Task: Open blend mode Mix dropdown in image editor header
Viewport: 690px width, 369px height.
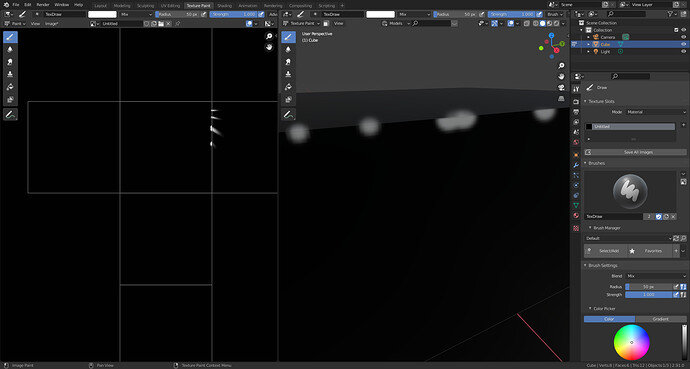Action: 136,14
